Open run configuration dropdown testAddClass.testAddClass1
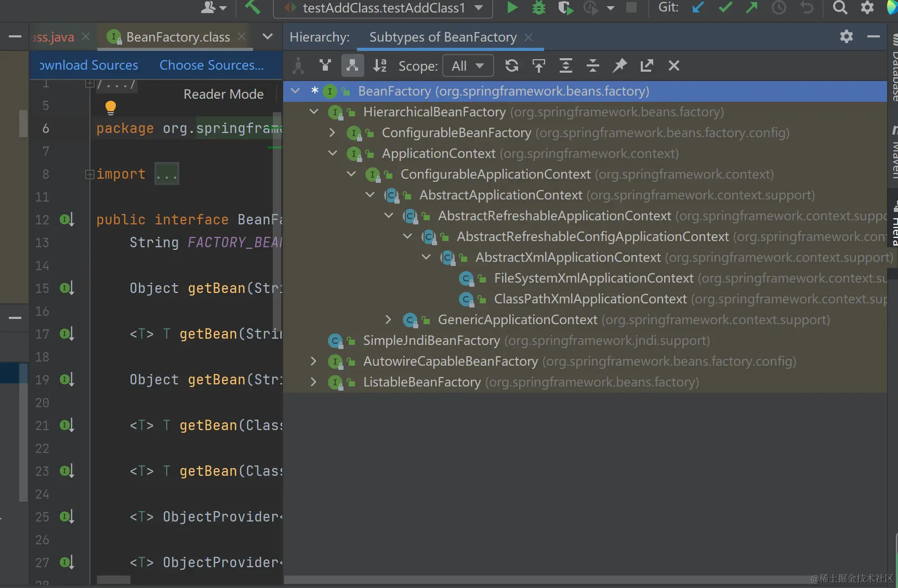The width and height of the screenshot is (898, 588). tap(384, 8)
